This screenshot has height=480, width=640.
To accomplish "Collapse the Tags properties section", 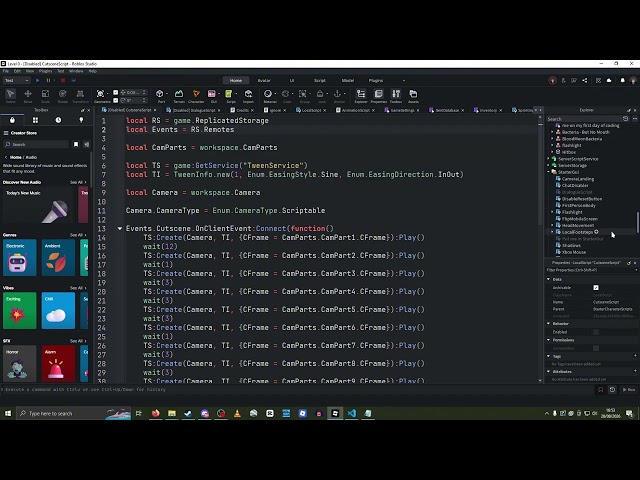I will tap(549, 356).
